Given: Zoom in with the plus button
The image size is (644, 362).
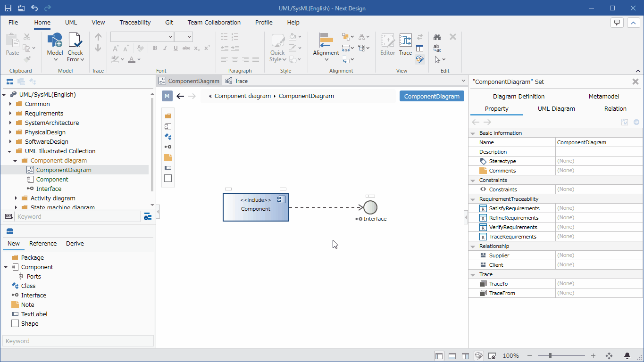Looking at the screenshot, I should tap(594, 356).
